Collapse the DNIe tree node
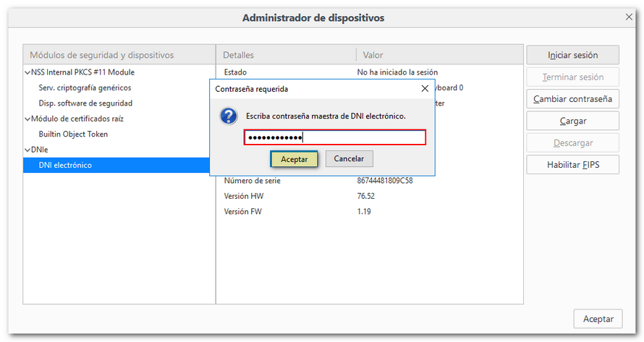This screenshot has width=644, height=342. 27,150
